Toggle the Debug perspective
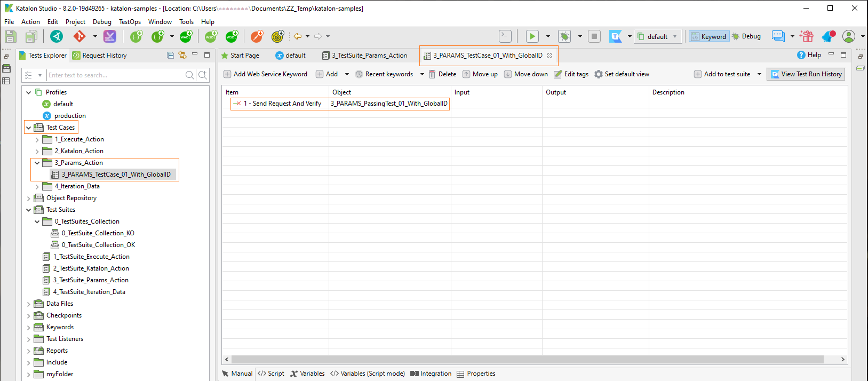 [x=746, y=36]
